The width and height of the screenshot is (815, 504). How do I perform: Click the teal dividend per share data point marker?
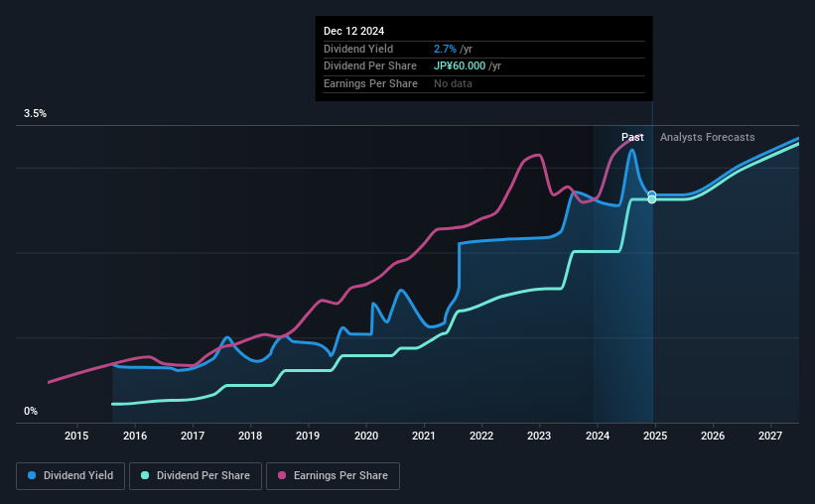652,199
